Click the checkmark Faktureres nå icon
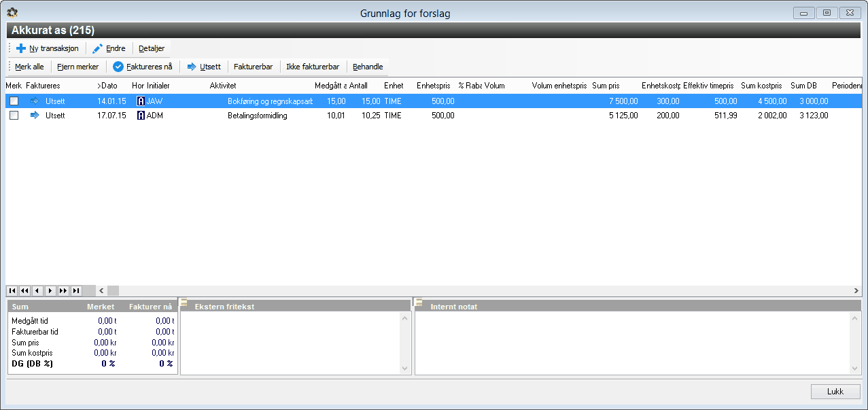 click(118, 67)
